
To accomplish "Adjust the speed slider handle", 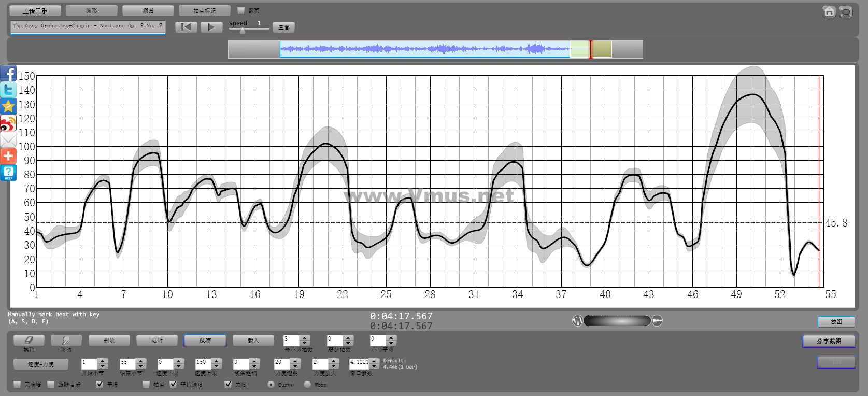I will pos(243,31).
